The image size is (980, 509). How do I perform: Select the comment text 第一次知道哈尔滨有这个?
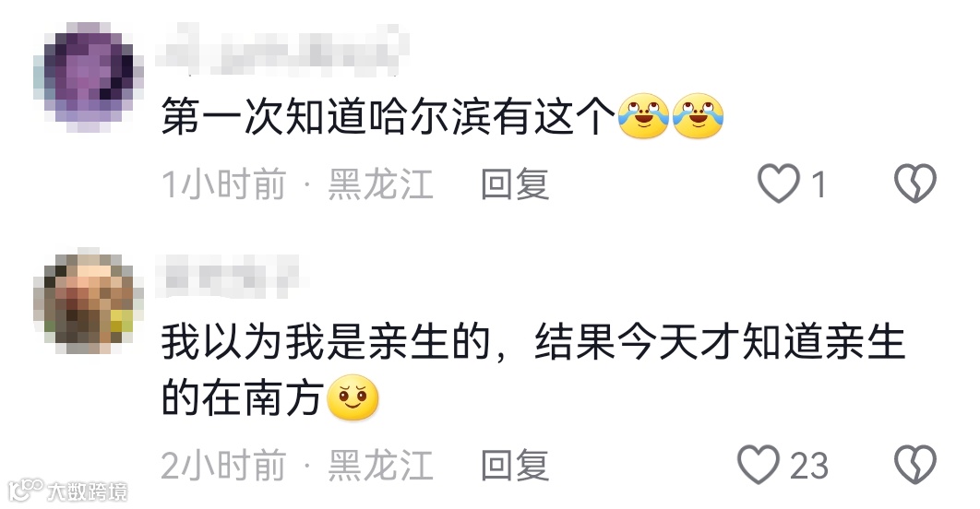point(388,117)
